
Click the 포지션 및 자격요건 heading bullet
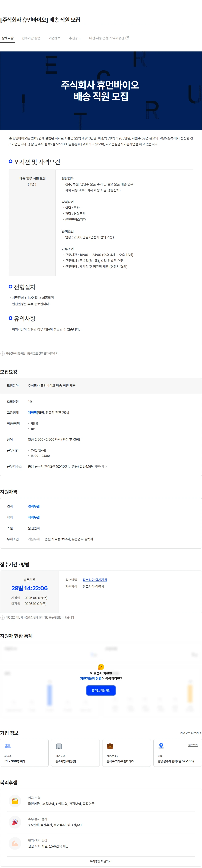[x=11, y=161]
